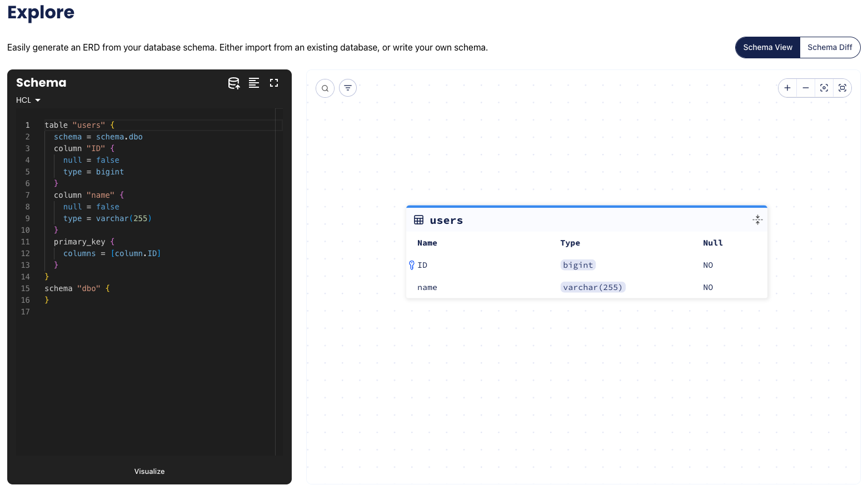The image size is (868, 495).
Task: Click the name column row in users table
Action: (427, 287)
